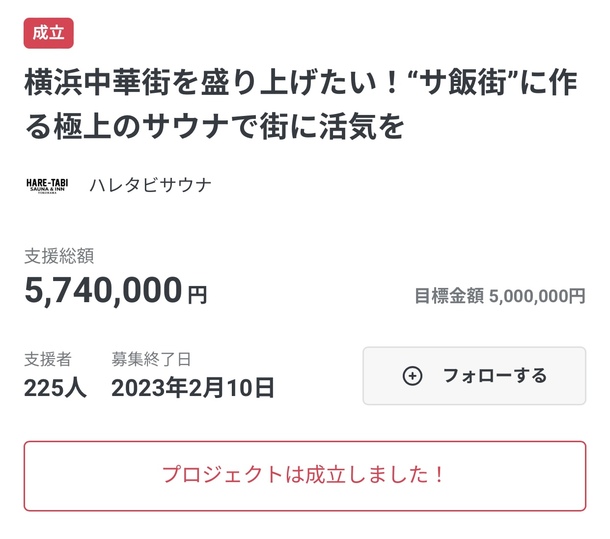Click the 目標金額 label
This screenshot has width=610, height=539.
(449, 296)
